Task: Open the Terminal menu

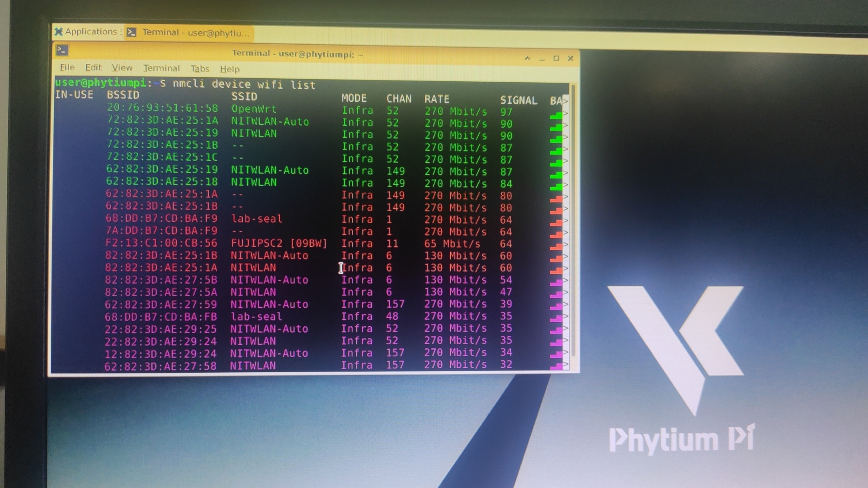Action: [161, 68]
